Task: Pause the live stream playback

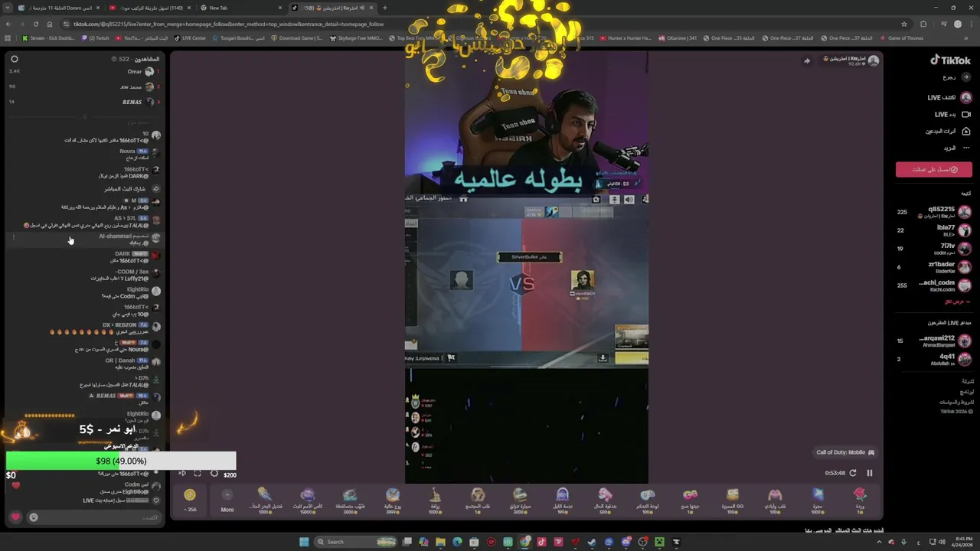Action: [869, 473]
